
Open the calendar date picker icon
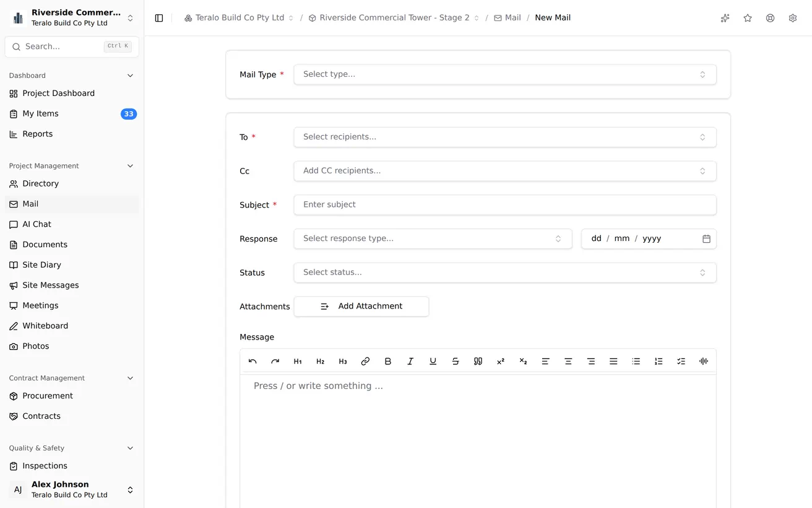706,239
